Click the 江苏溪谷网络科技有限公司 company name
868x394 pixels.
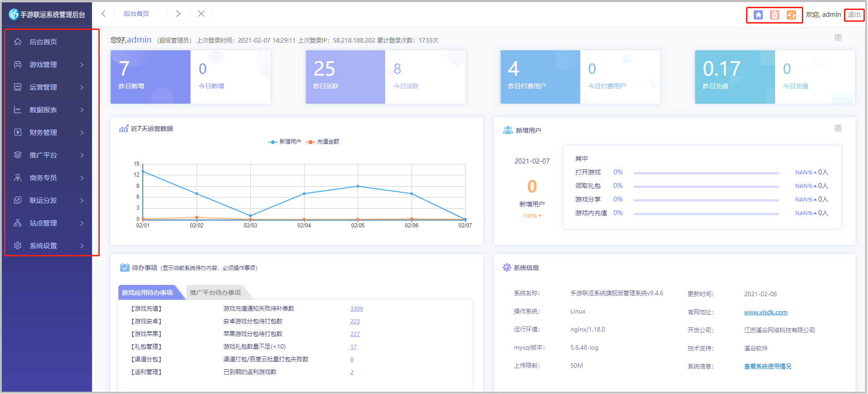780,330
